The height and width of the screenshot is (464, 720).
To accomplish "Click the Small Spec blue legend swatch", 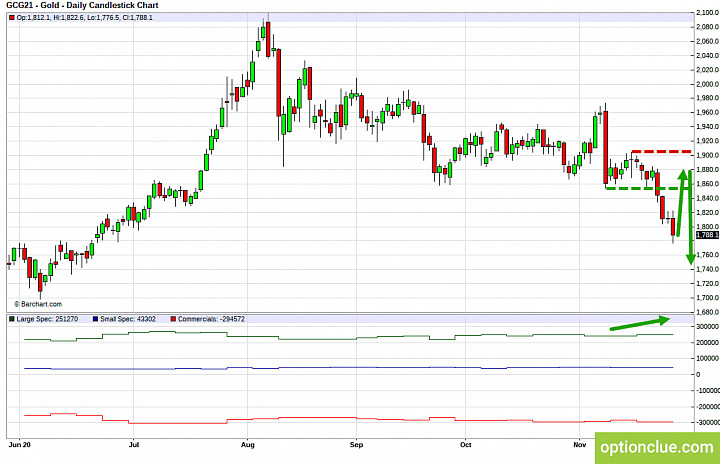I will (96, 319).
